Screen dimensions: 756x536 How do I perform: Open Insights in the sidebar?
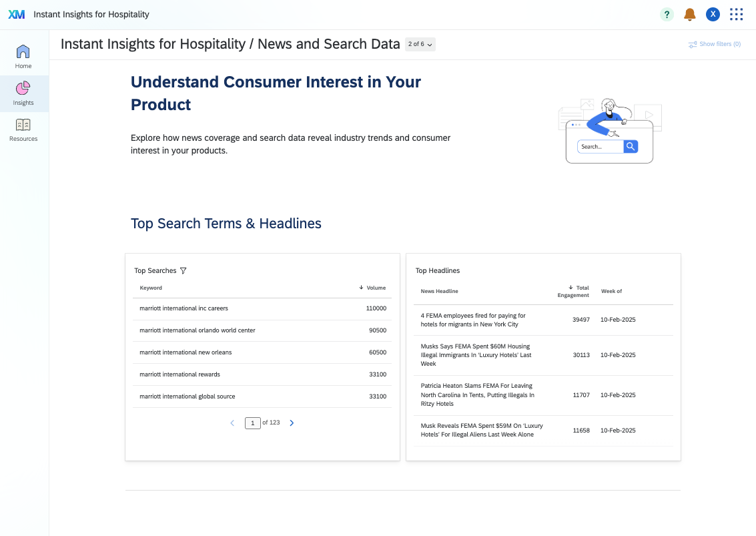click(x=23, y=93)
